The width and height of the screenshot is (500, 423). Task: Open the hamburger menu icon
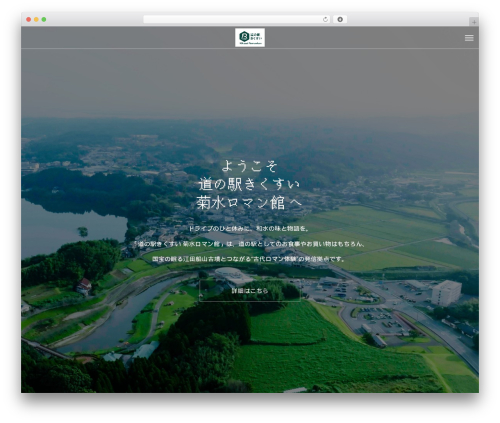469,38
